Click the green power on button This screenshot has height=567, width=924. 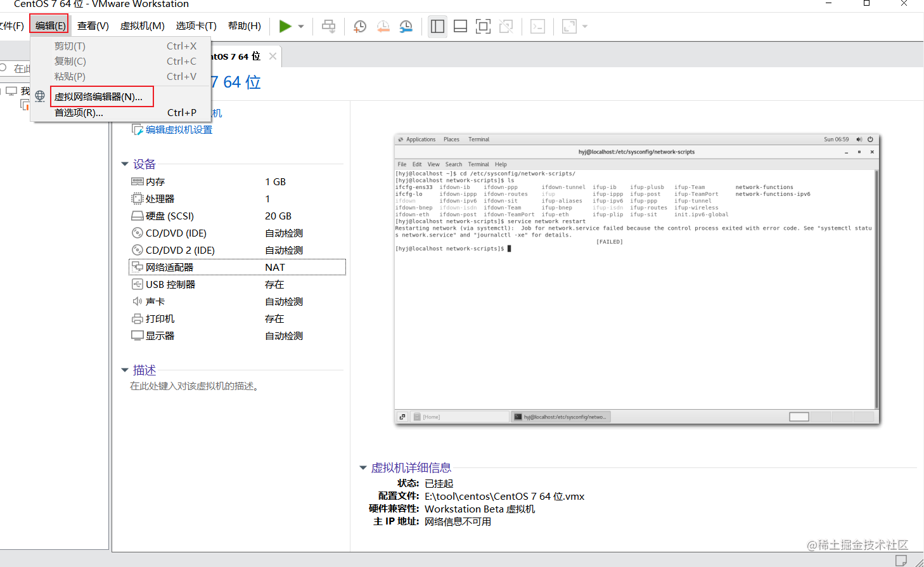tap(285, 26)
